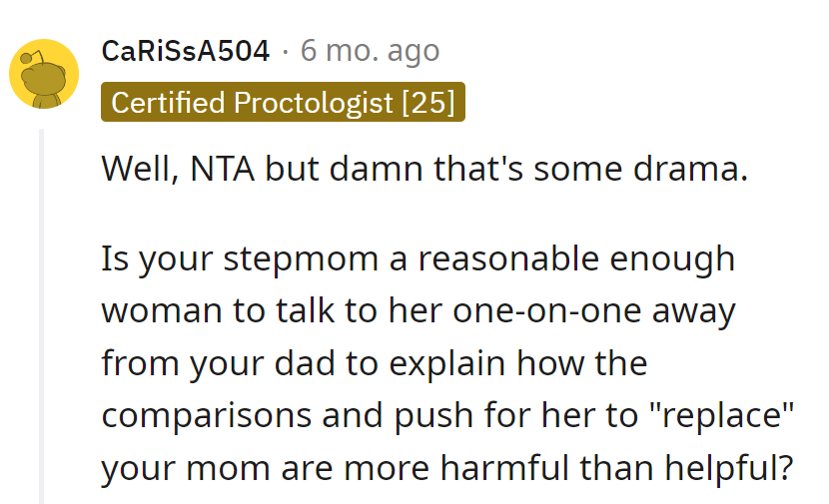This screenshot has width=829, height=504.
Task: Select the "Certified Proctologist [25]" flair badge
Action: coord(283,103)
